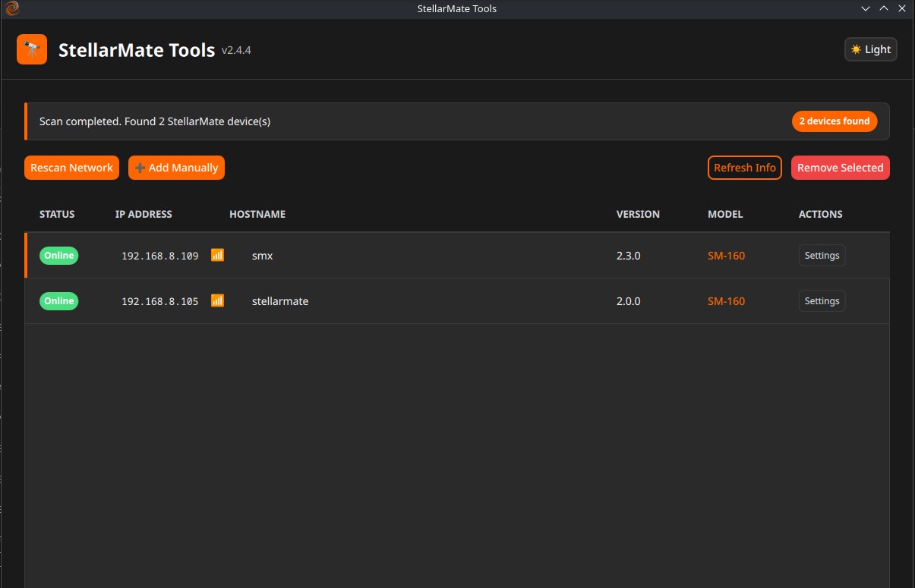Select hostname stellarmate
915x588 pixels.
[279, 301]
